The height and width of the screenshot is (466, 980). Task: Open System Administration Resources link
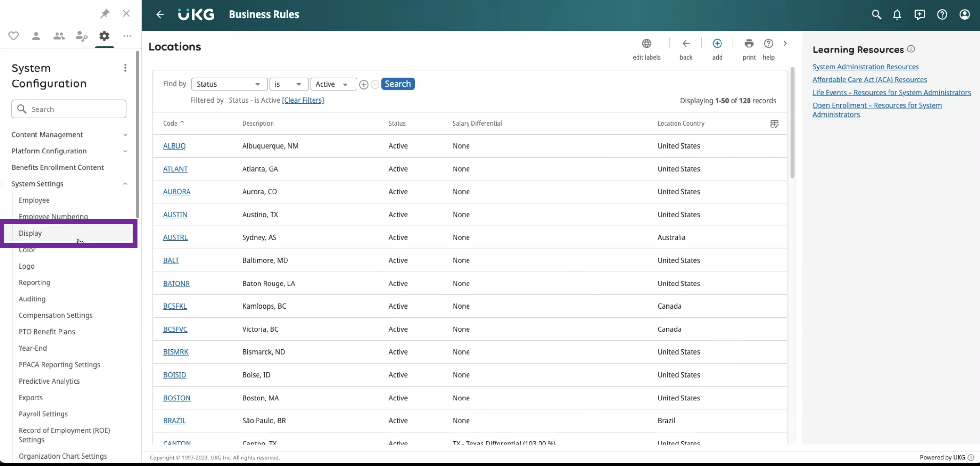[865, 66]
